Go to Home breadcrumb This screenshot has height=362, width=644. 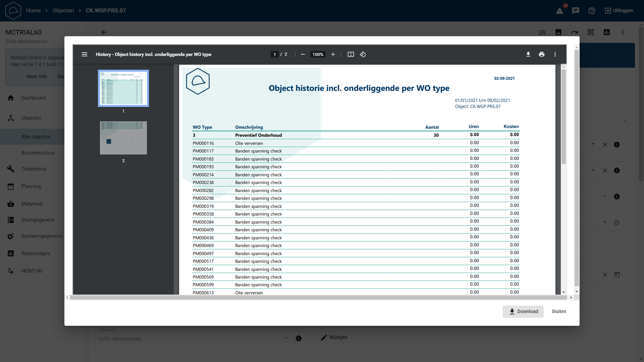tap(33, 11)
